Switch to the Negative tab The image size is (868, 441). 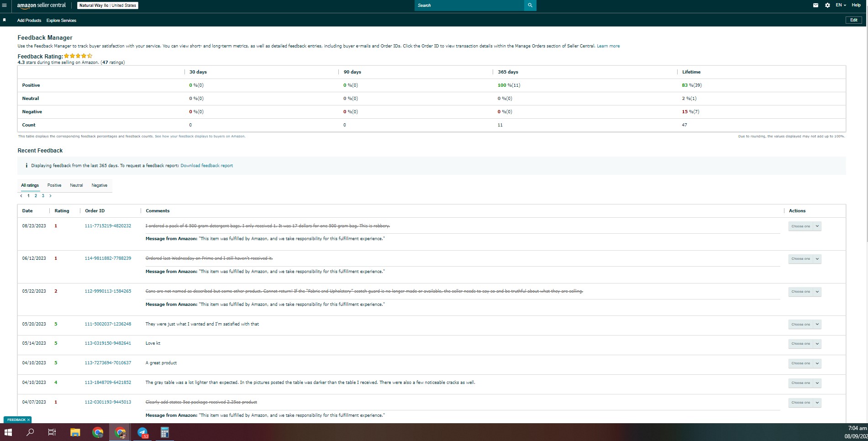coord(100,185)
